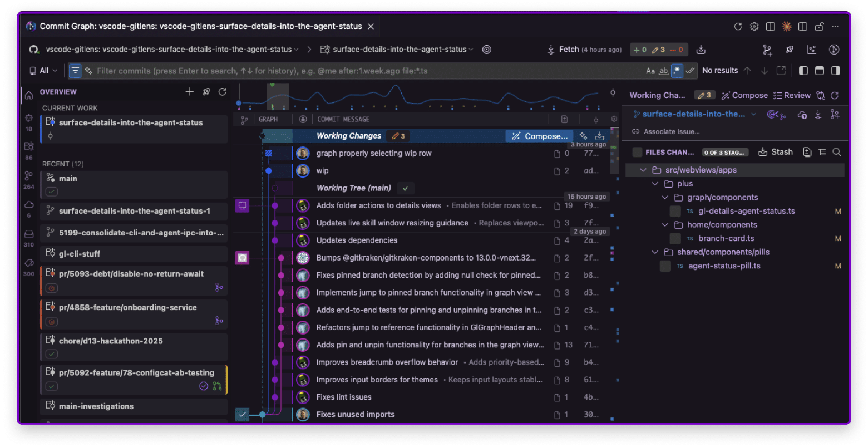This screenshot has width=868, height=447.
Task: Collapse the graph/components folder
Action: (665, 198)
